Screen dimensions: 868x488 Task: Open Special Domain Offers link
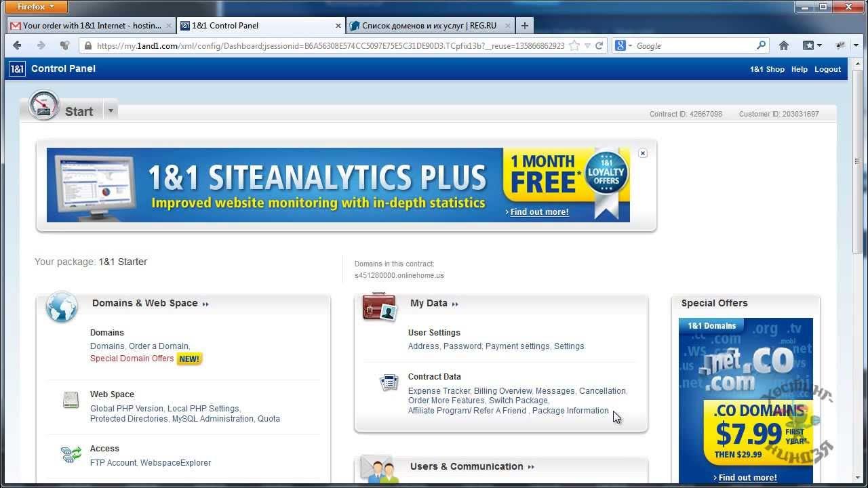tap(132, 359)
